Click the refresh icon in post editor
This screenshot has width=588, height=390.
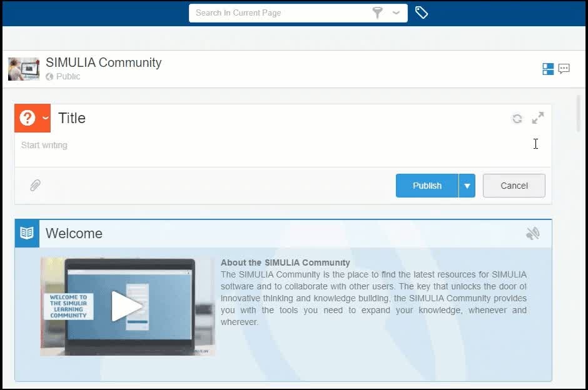tap(517, 118)
